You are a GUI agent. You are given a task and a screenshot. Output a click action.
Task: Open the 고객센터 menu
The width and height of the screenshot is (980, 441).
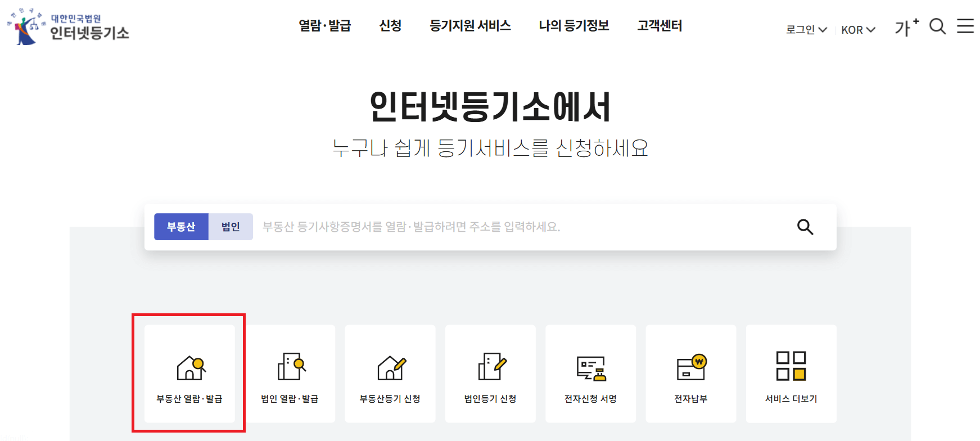pos(660,26)
